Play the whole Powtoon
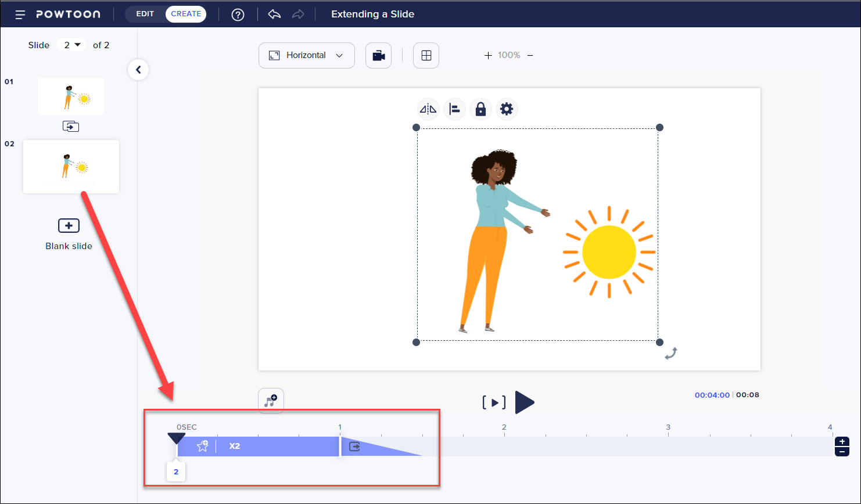The width and height of the screenshot is (861, 504). [x=524, y=402]
